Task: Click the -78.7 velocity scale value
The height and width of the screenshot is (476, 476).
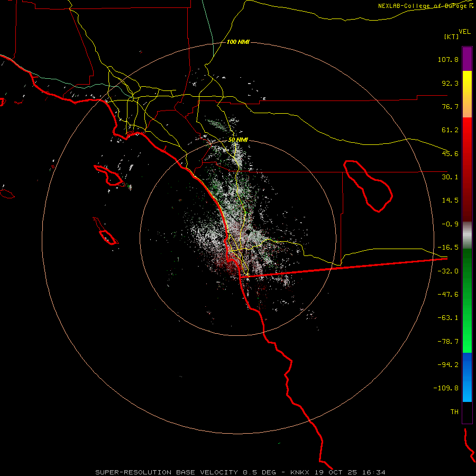Action: [448, 342]
